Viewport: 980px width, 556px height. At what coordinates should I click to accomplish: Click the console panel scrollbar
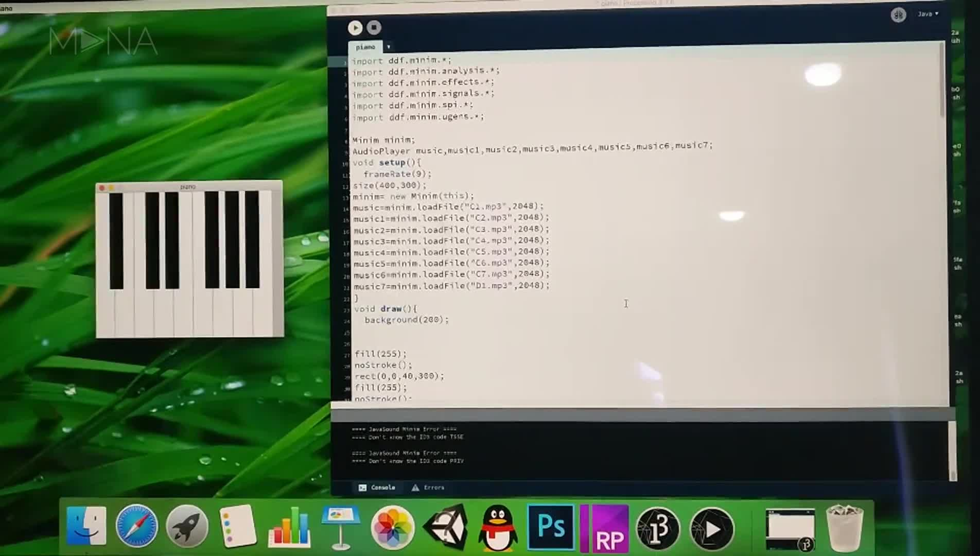click(x=953, y=451)
